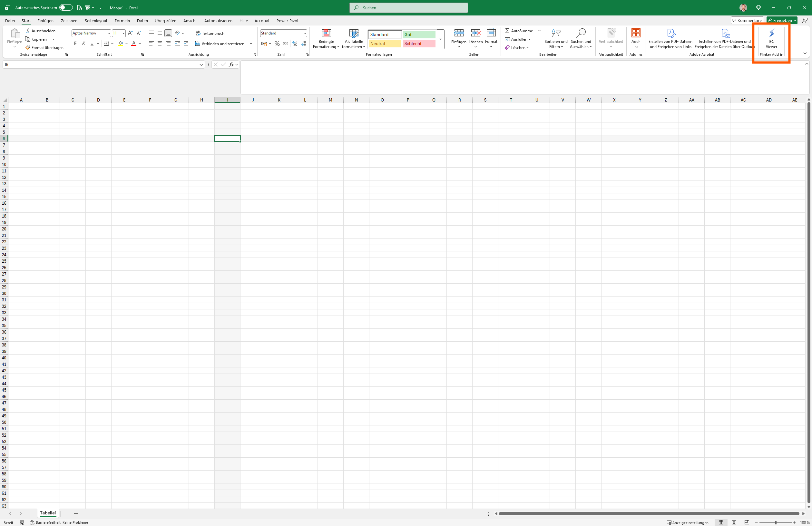Open the Standard number format dropdown
Screen dimensions: 812x526
[x=305, y=33]
